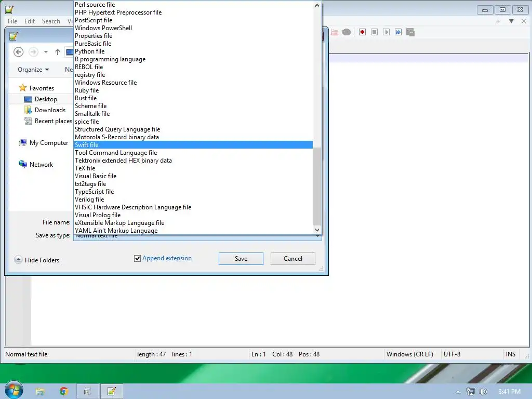Screen dimensions: 532x399
Task: Choose Swift file from type list
Action: click(x=193, y=145)
